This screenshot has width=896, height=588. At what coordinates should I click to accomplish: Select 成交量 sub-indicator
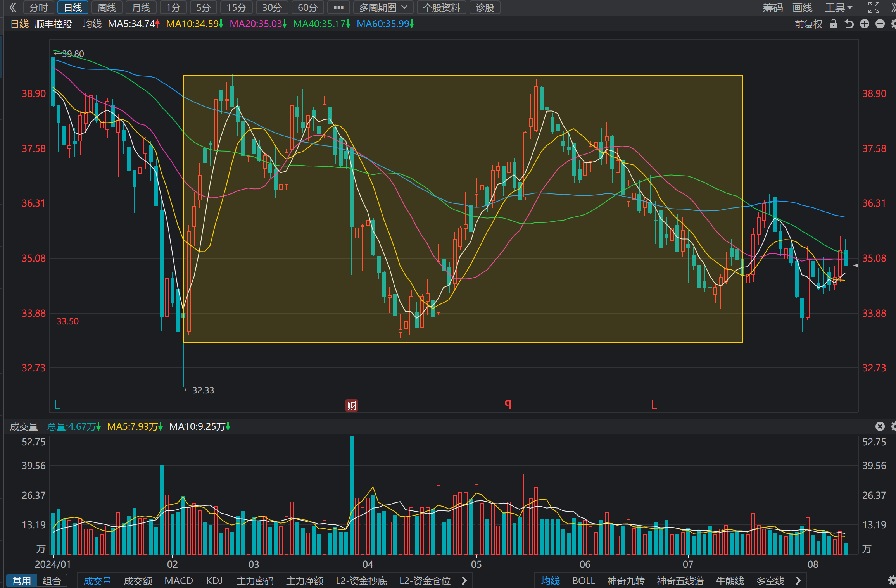97,581
